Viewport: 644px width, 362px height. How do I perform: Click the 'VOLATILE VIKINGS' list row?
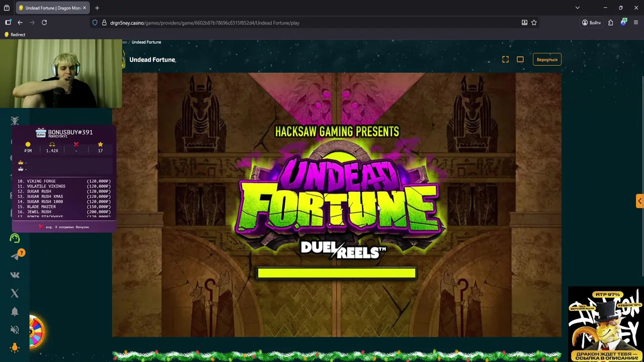64,186
